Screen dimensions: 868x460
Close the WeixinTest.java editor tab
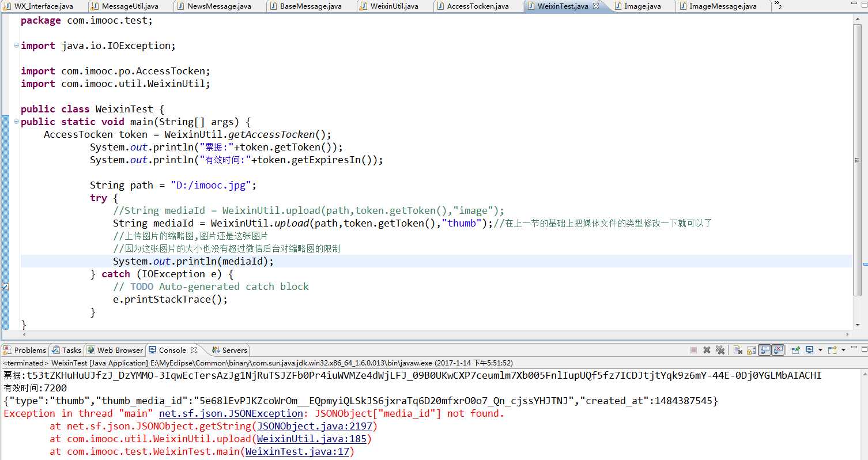[x=596, y=6]
